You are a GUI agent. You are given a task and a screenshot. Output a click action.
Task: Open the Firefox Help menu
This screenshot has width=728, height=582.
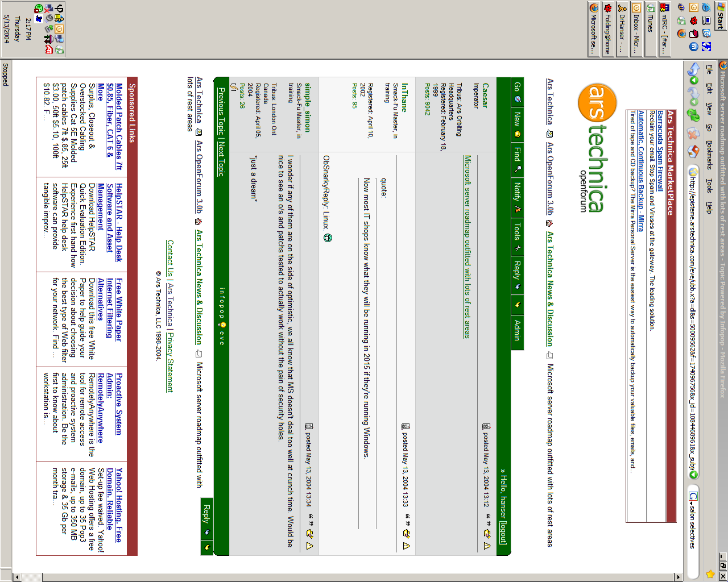(709, 207)
